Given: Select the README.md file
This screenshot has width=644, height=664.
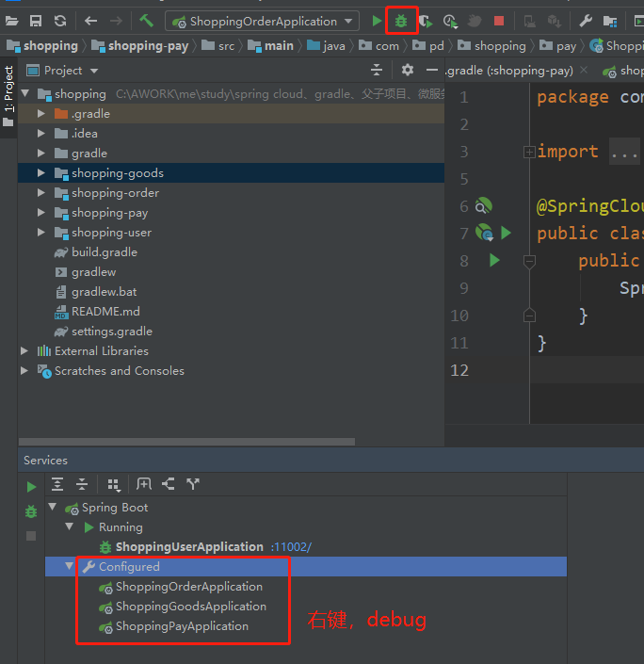Looking at the screenshot, I should point(105,311).
